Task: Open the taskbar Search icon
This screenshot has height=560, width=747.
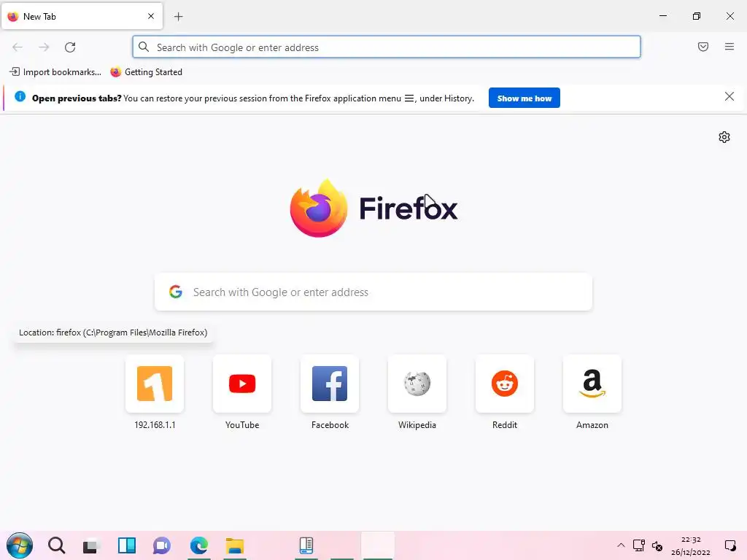Action: point(56,545)
